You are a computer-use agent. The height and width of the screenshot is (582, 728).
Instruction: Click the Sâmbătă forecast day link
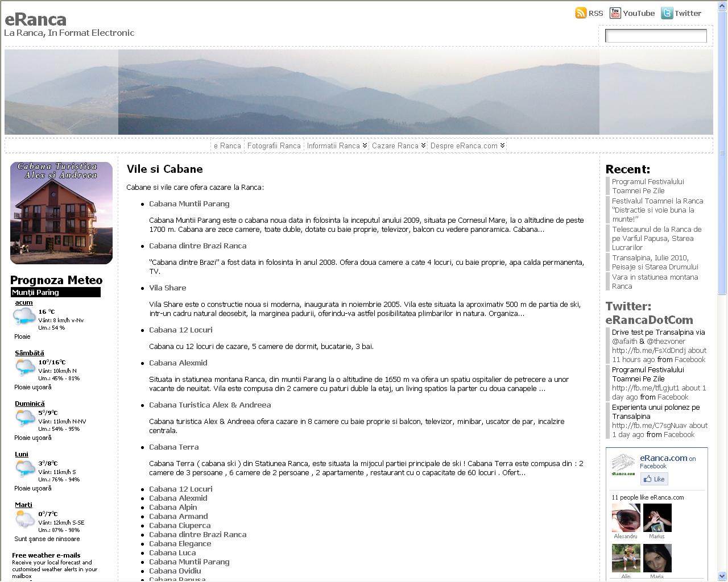(30, 353)
